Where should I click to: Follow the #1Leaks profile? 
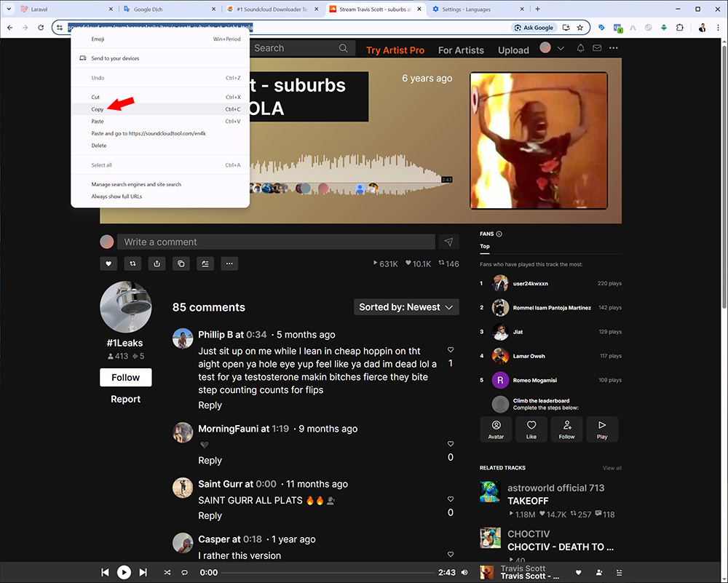pyautogui.click(x=125, y=377)
